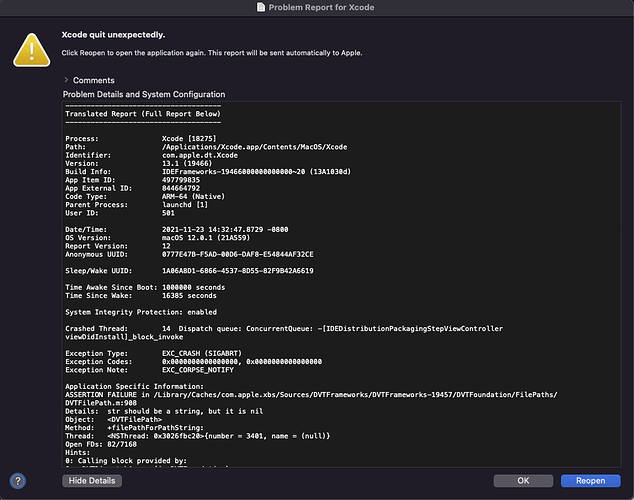Click Code Type value ARM-64 (Native)
The height and width of the screenshot is (500, 634).
[x=193, y=196]
